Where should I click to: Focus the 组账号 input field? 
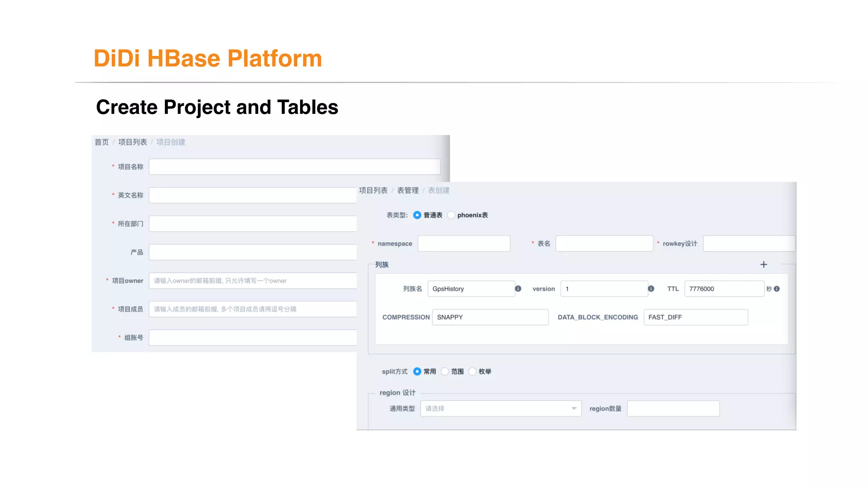tap(253, 338)
